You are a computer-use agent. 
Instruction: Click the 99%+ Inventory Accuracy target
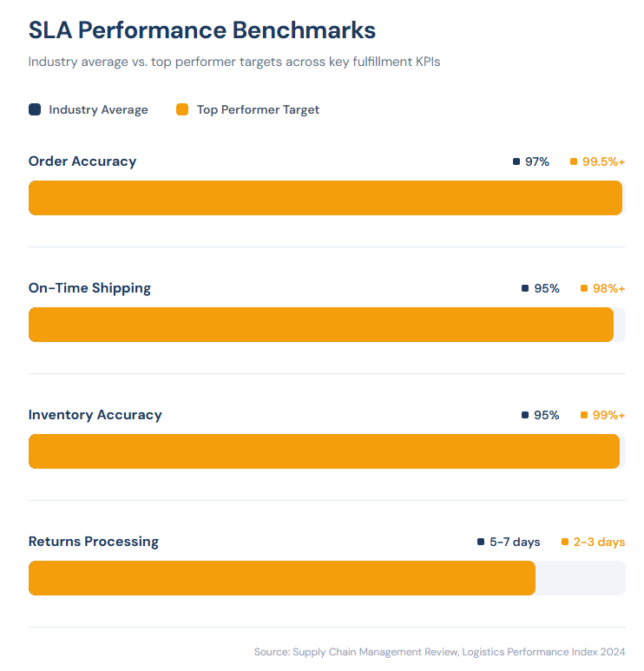click(x=608, y=415)
